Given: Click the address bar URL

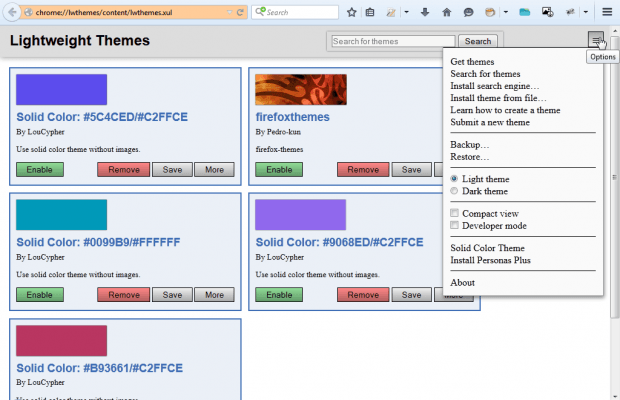Looking at the screenshot, I should [x=104, y=13].
